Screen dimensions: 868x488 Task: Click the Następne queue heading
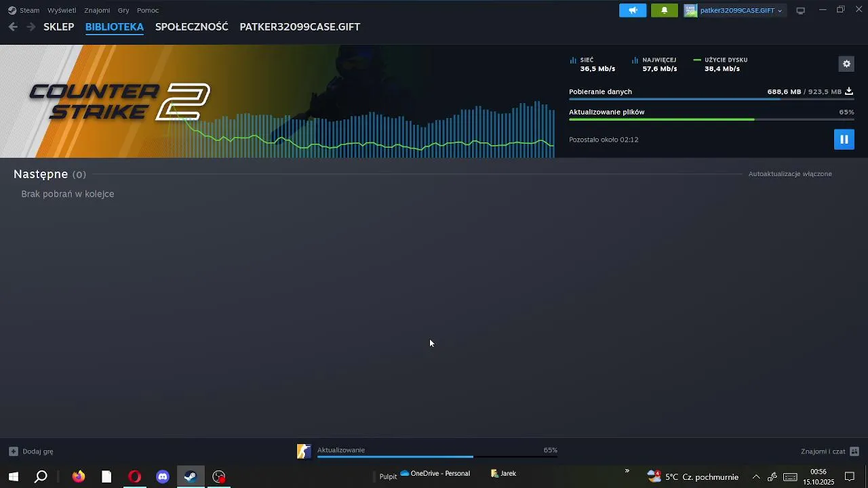[41, 174]
